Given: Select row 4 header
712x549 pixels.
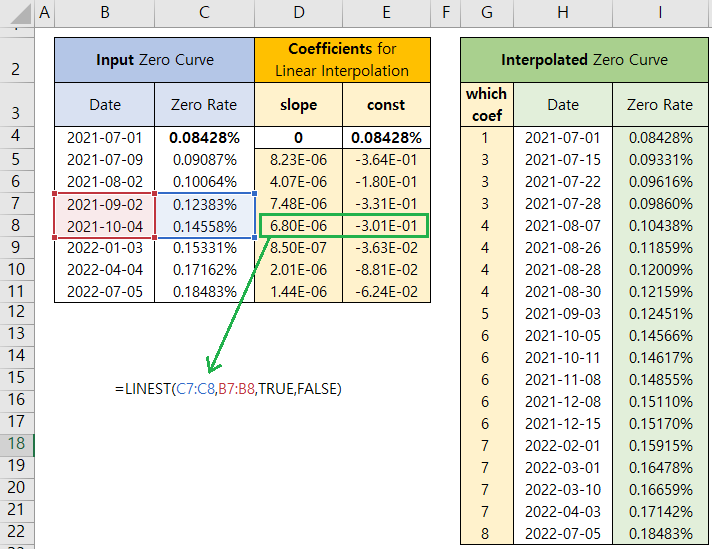Looking at the screenshot, I should 17,136.
